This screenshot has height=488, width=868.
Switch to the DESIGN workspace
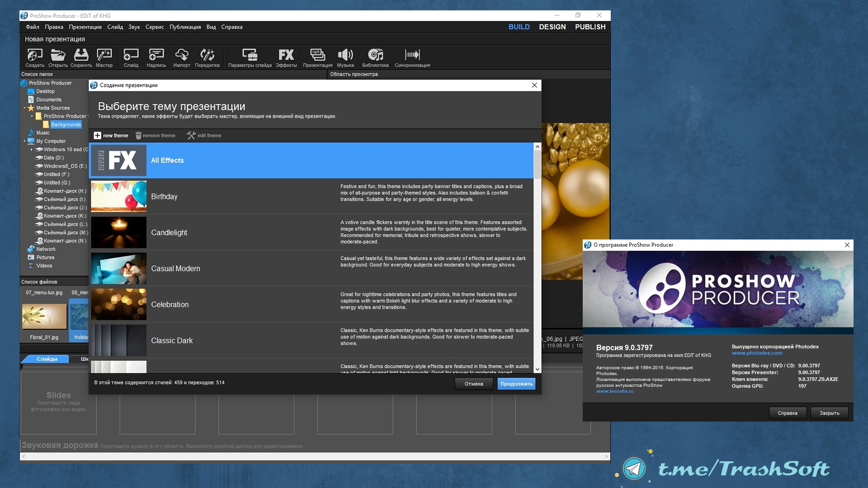click(552, 27)
